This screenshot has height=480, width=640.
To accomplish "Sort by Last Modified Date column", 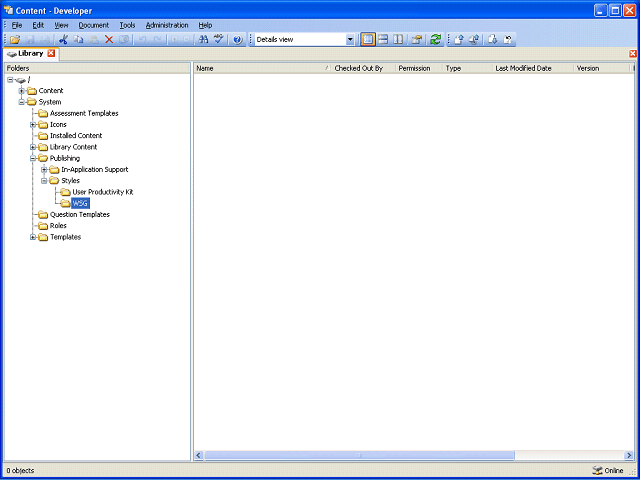I will coord(533,68).
